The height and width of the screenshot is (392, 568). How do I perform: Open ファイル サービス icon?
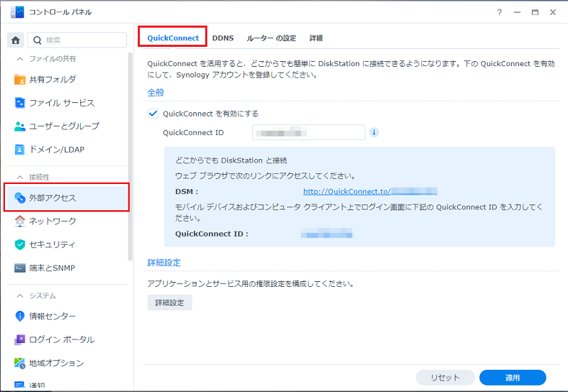(x=20, y=103)
